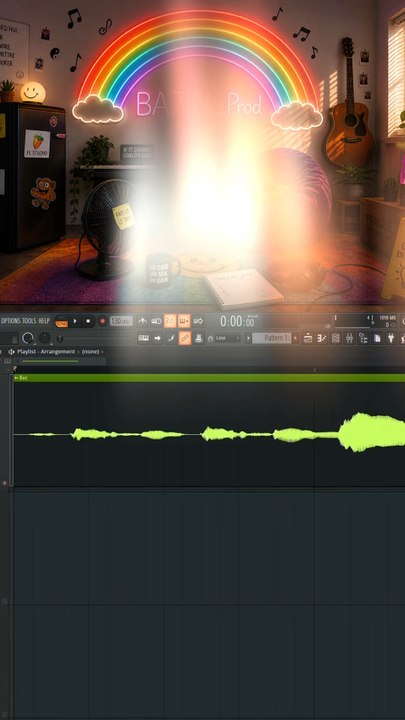
Task: Stop playback with the stop button
Action: [88, 321]
